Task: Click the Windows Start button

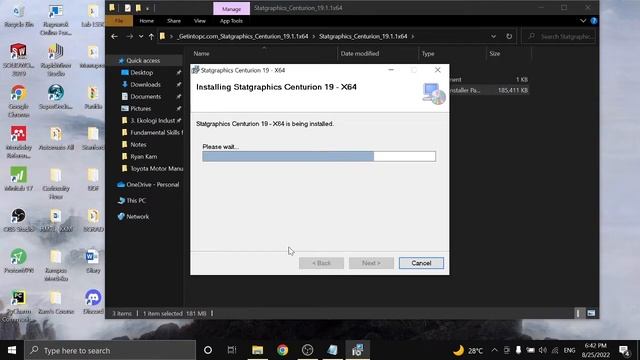Action: click(12, 350)
